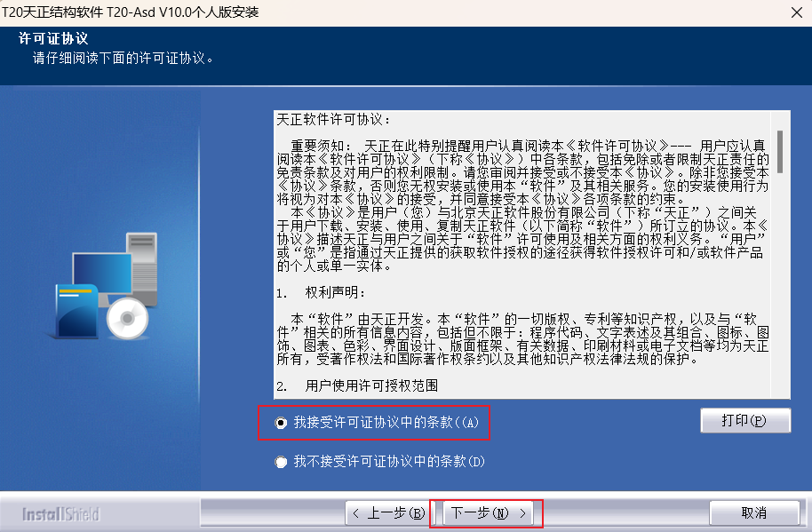812x532 pixels.
Task: Click the license agreement scrollbar thumb
Action: [x=779, y=152]
